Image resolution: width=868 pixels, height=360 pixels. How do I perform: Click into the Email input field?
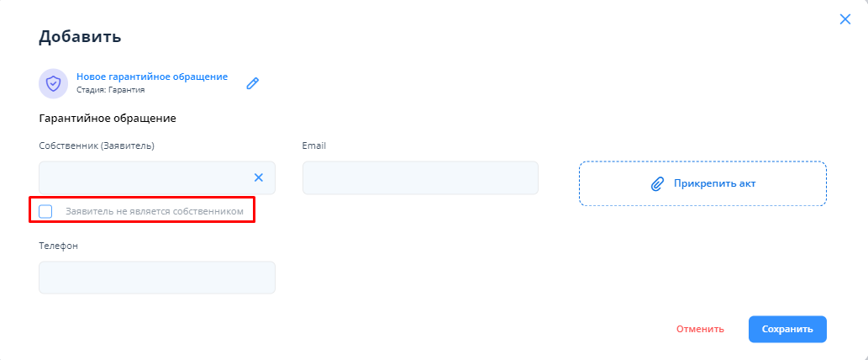click(x=420, y=177)
